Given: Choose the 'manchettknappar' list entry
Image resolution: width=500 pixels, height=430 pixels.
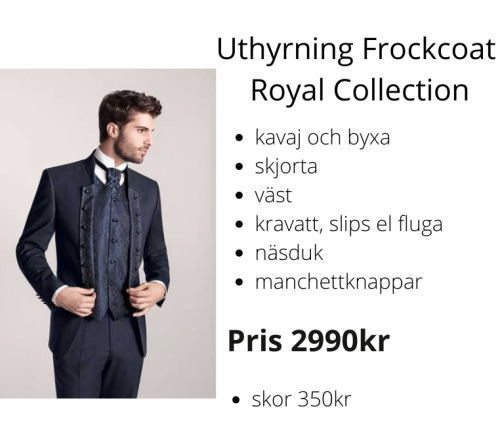Looking at the screenshot, I should point(338,282).
